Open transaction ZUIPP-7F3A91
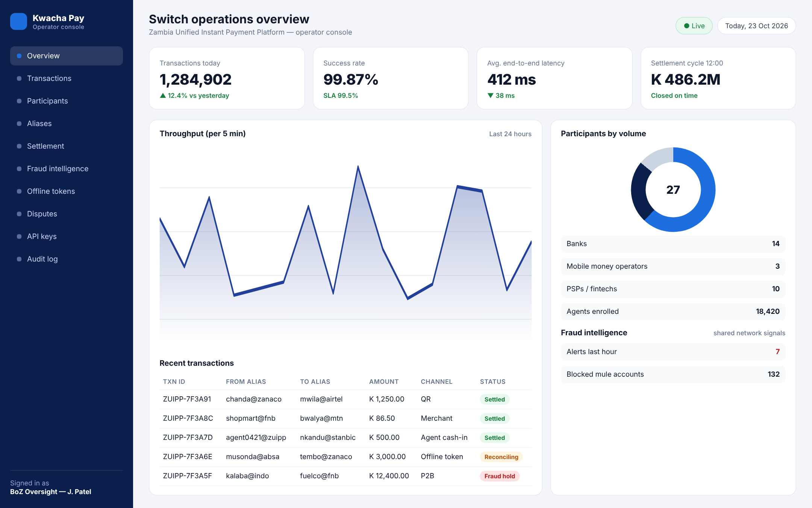Screen dimensions: 812x508 click(x=187, y=399)
